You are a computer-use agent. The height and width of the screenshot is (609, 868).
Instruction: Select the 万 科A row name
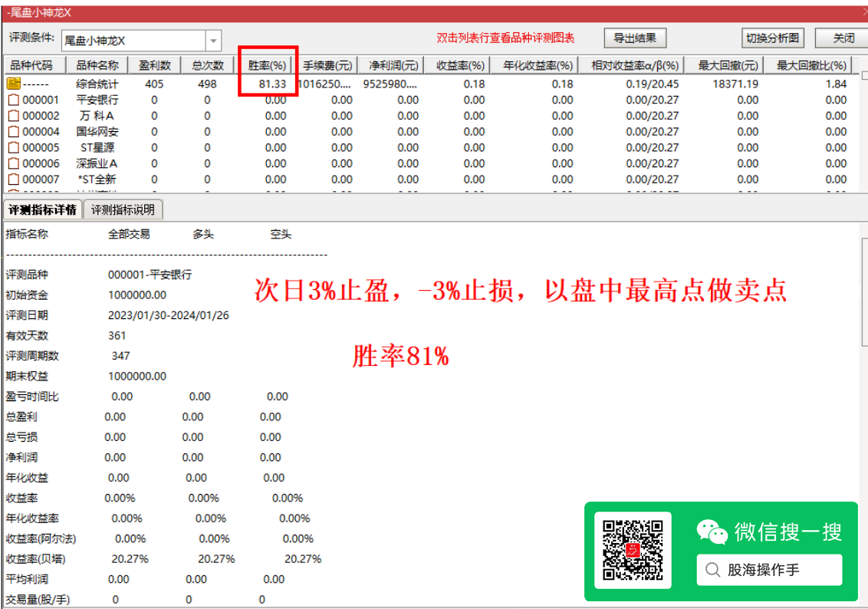(97, 116)
